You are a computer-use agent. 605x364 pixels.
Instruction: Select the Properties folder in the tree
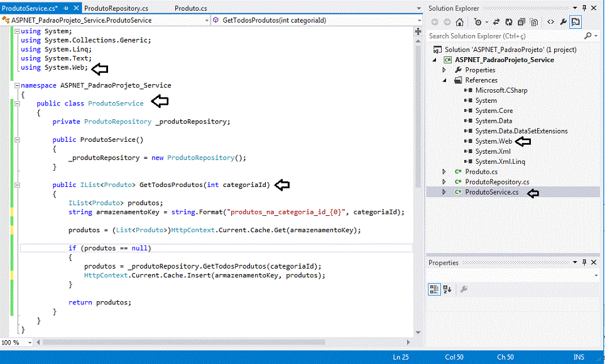480,70
